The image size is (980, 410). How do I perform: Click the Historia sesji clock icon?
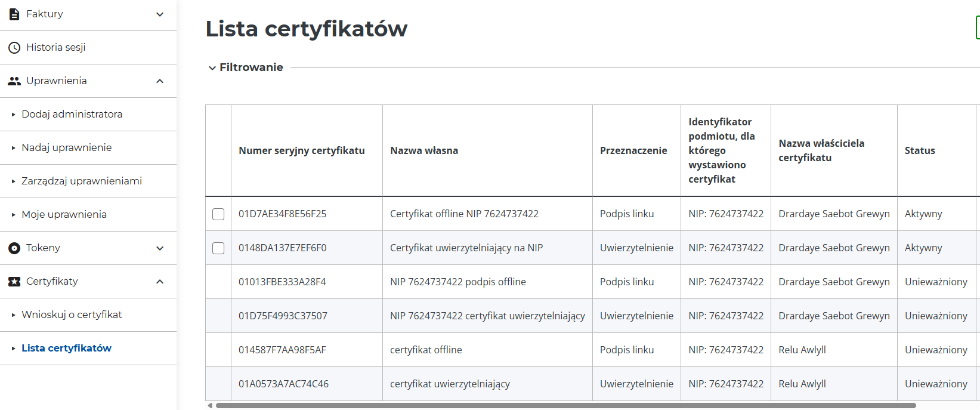14,48
